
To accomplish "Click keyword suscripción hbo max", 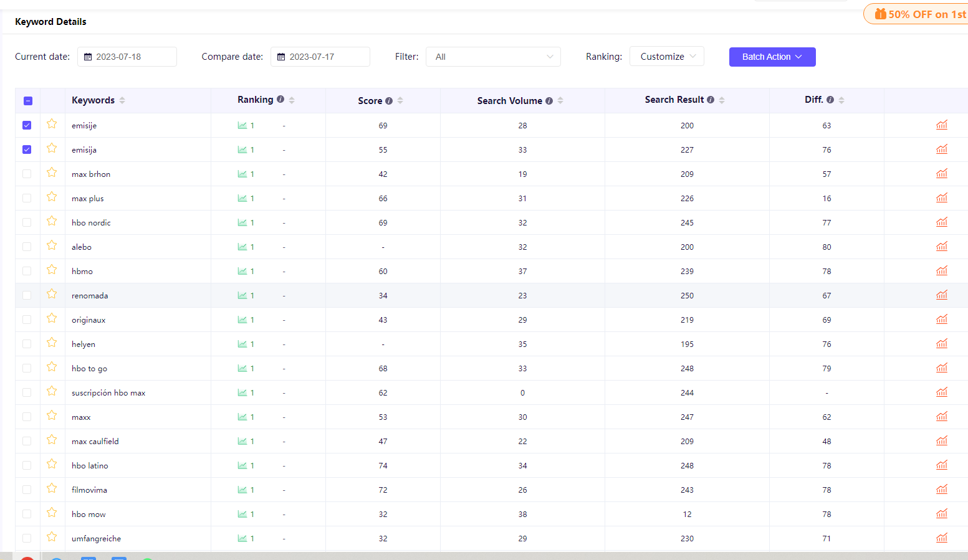I will (108, 392).
